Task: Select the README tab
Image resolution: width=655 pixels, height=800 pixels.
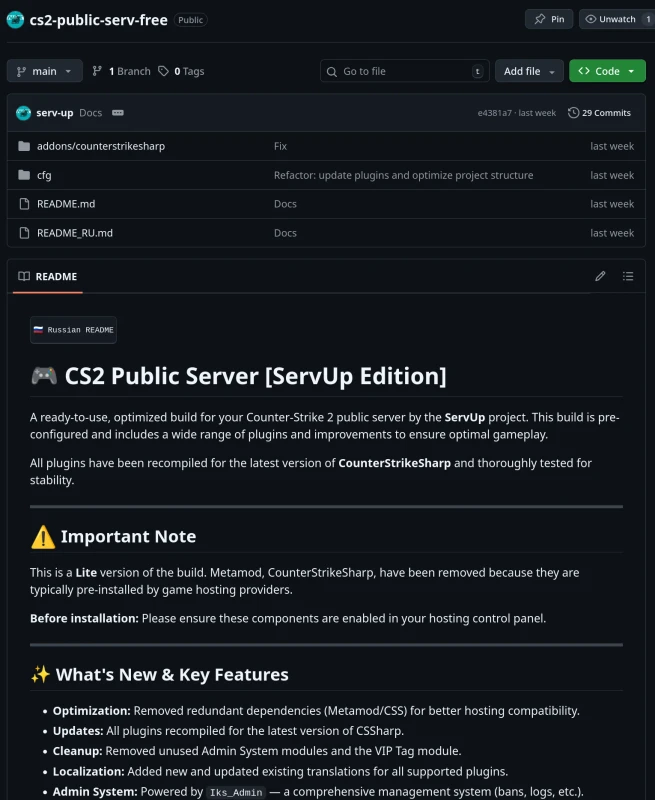Action: point(48,277)
